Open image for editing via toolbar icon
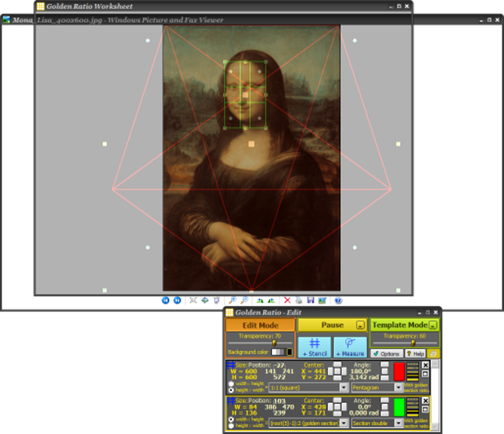The height and width of the screenshot is (434, 504). click(x=322, y=301)
